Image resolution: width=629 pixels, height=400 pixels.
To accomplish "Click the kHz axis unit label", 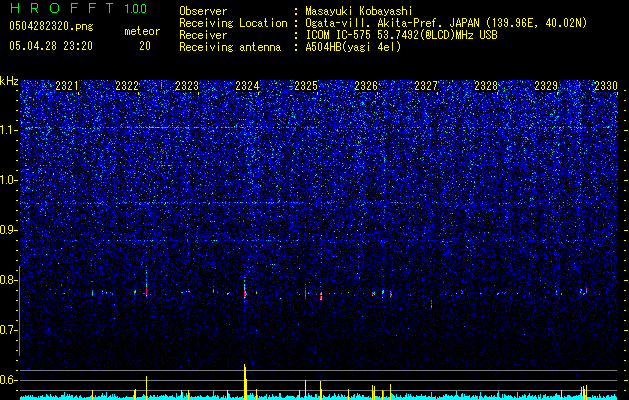I will pos(9,81).
